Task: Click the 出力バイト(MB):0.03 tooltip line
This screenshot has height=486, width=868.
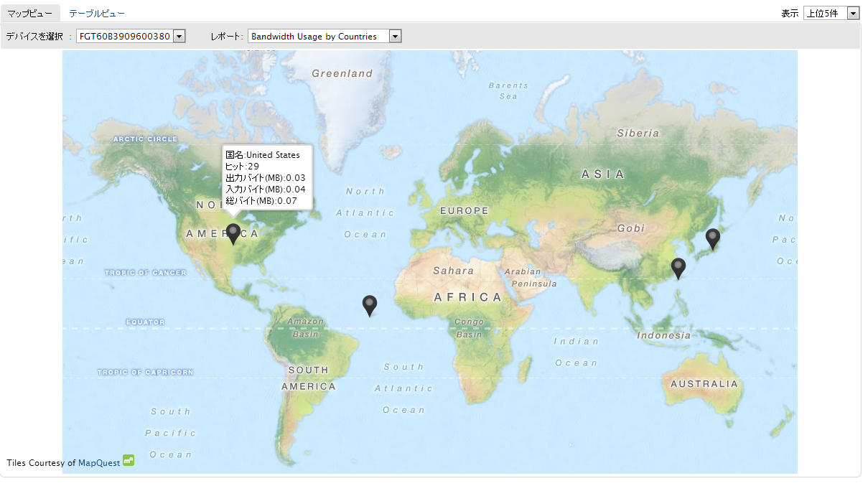Action: tap(266, 178)
